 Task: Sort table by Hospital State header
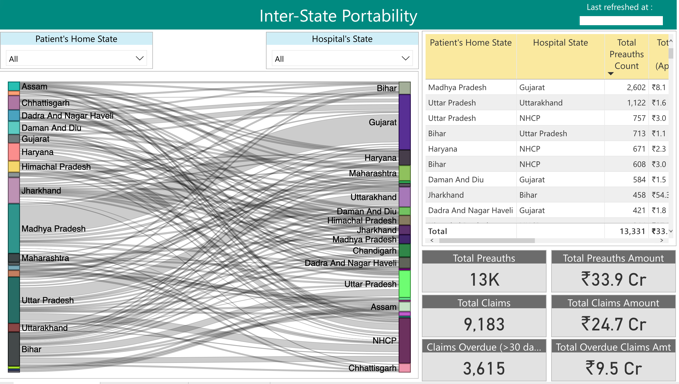560,43
